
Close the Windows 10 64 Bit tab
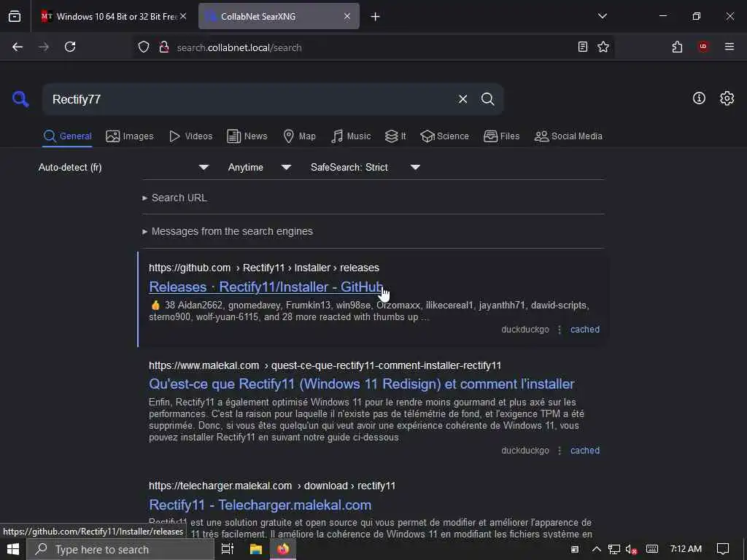click(x=183, y=16)
